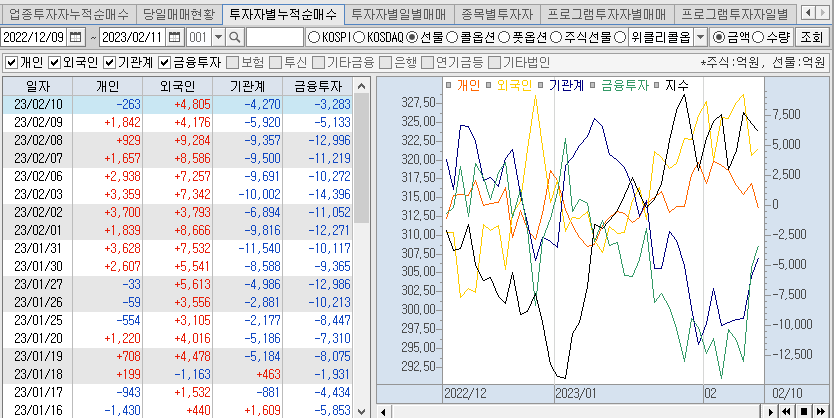Open the 투자자별일별매매 tab
Viewport: 834px width, 418px height.
coord(399,14)
